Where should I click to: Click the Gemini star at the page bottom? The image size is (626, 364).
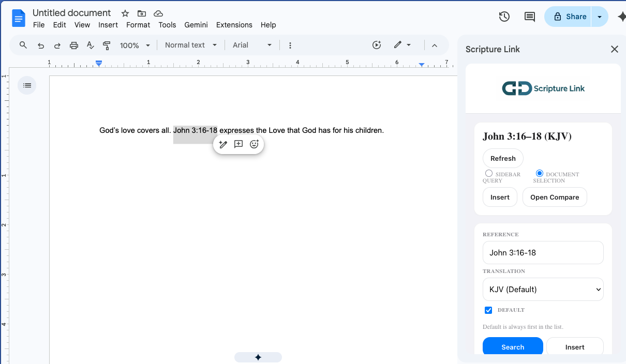(x=258, y=357)
